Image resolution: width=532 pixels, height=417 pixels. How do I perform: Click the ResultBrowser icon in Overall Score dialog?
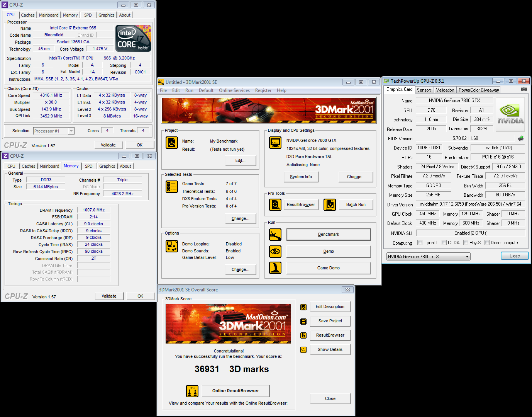303,335
